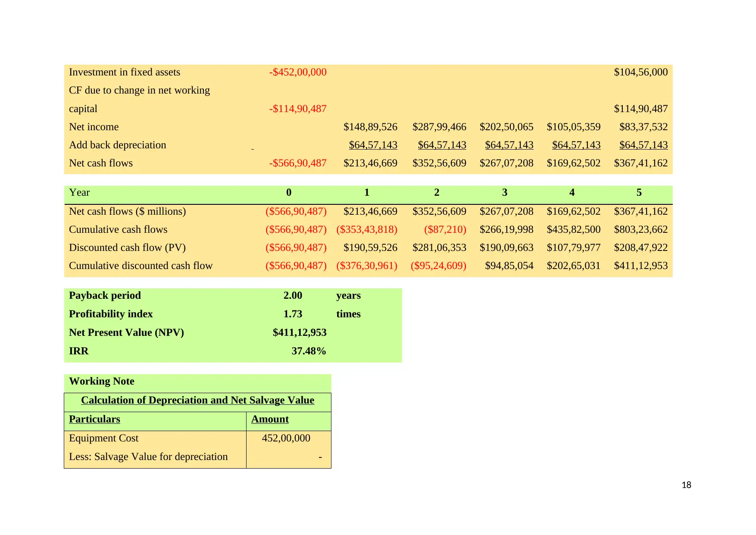Viewport: 756px width, 535px height.
Task: Click the 'Net income' row label
Action: 94,127
